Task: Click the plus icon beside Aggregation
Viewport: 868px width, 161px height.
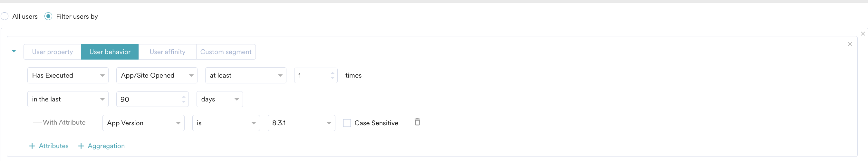Action: pyautogui.click(x=81, y=146)
